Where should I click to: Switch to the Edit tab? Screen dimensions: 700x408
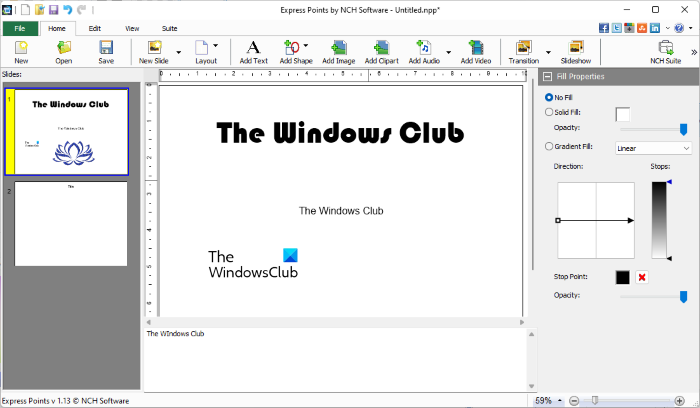(x=94, y=29)
